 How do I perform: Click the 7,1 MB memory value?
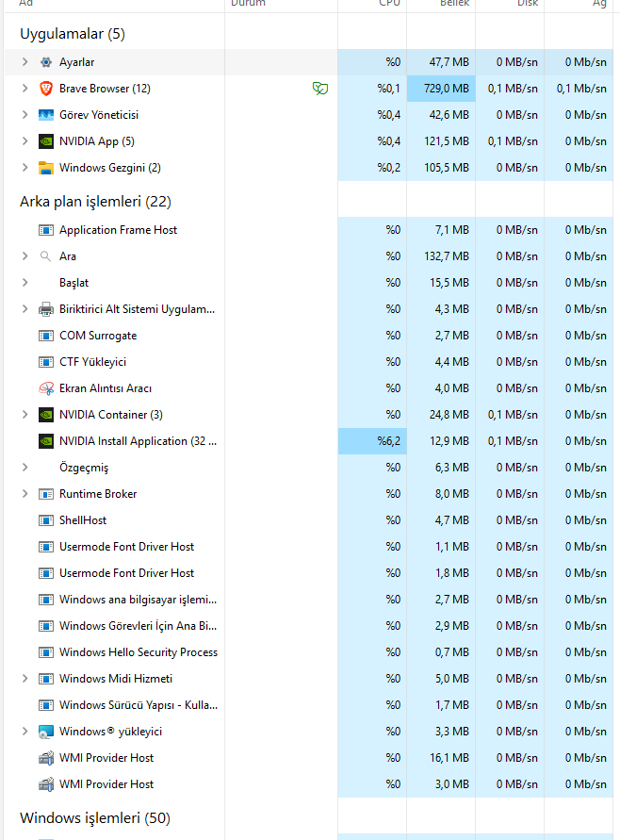[452, 230]
